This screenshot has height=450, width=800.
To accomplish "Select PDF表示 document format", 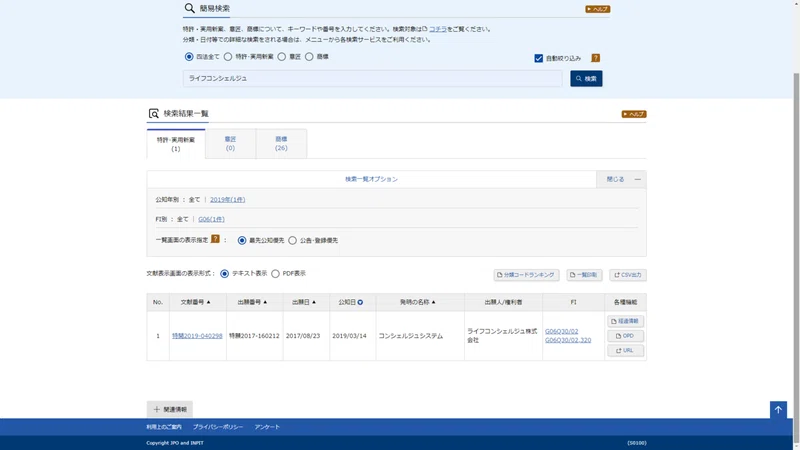I will coord(276,274).
